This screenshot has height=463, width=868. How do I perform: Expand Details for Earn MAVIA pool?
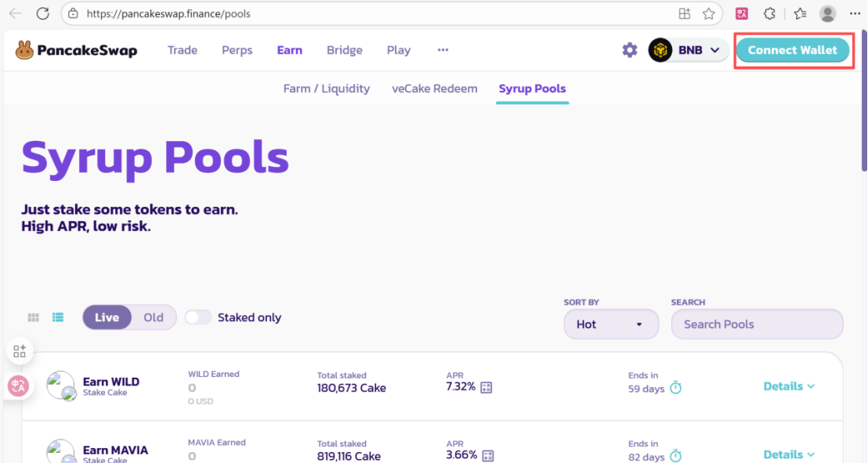pos(789,454)
